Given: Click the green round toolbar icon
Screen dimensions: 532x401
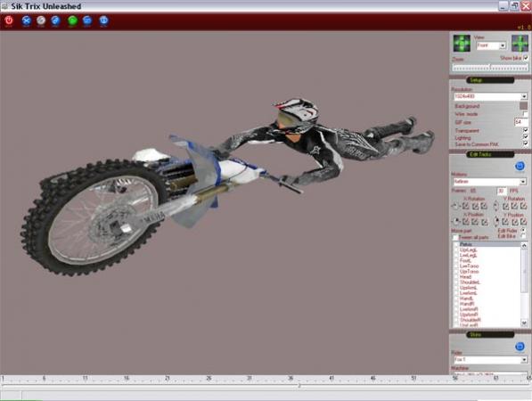Looking at the screenshot, I should (72, 21).
